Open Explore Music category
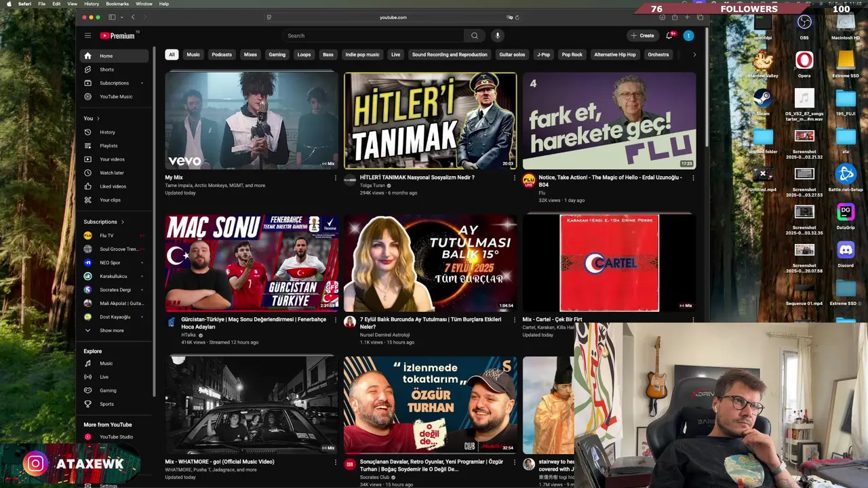This screenshot has width=868, height=488. pos(115,363)
